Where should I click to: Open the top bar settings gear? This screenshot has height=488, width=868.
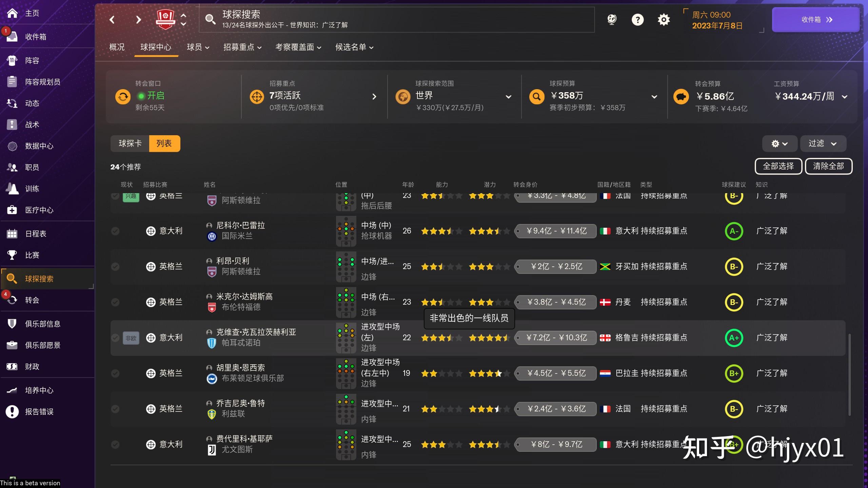tap(664, 20)
